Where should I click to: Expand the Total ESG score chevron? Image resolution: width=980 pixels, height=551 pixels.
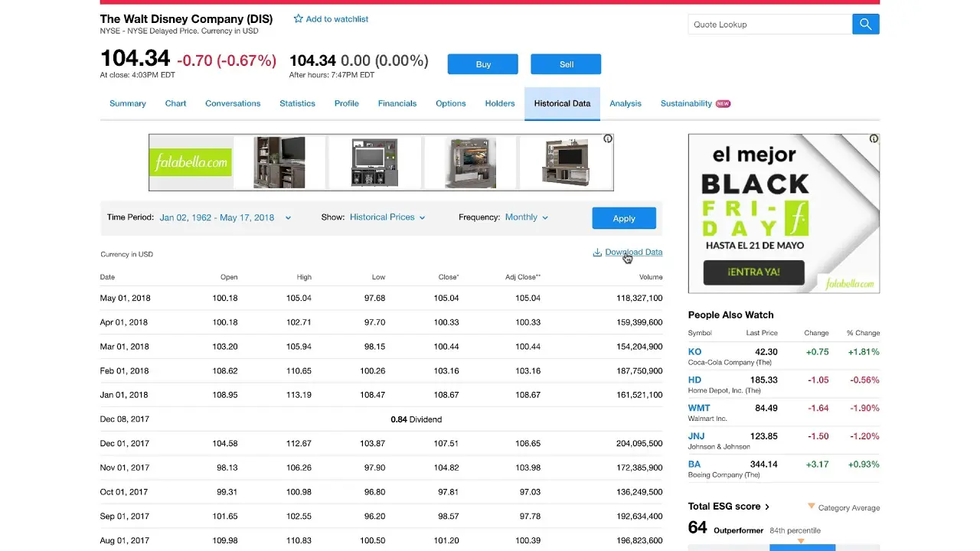pos(767,507)
